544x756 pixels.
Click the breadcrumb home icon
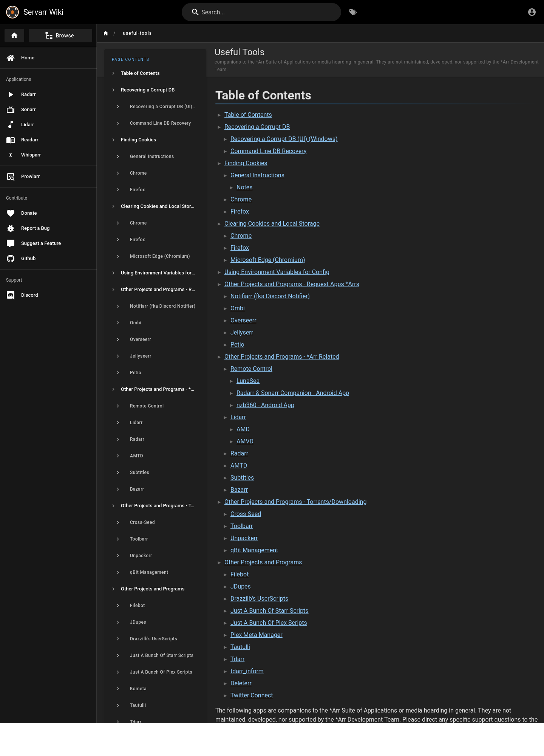(106, 33)
